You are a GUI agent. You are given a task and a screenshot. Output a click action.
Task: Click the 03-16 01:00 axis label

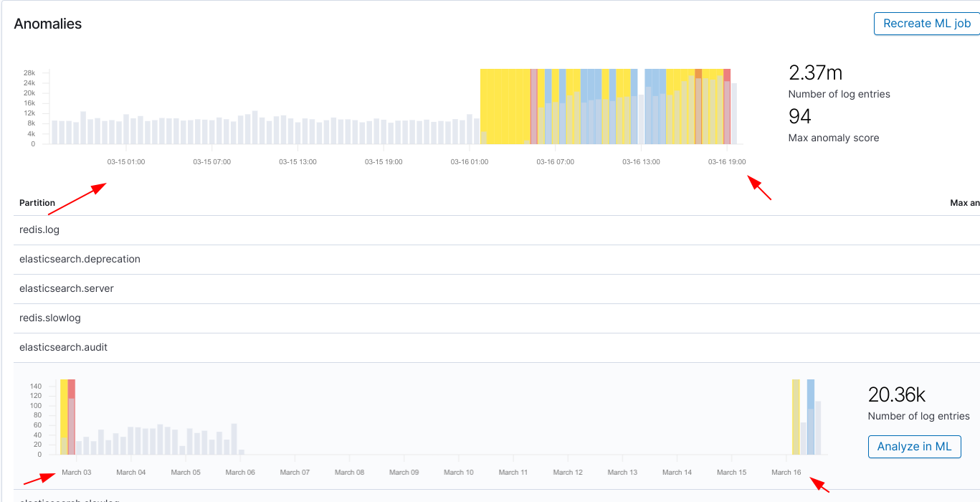(x=470, y=162)
